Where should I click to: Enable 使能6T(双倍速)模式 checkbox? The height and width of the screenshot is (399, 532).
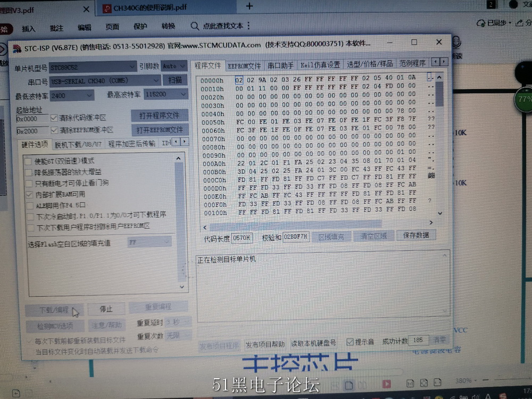tap(28, 161)
